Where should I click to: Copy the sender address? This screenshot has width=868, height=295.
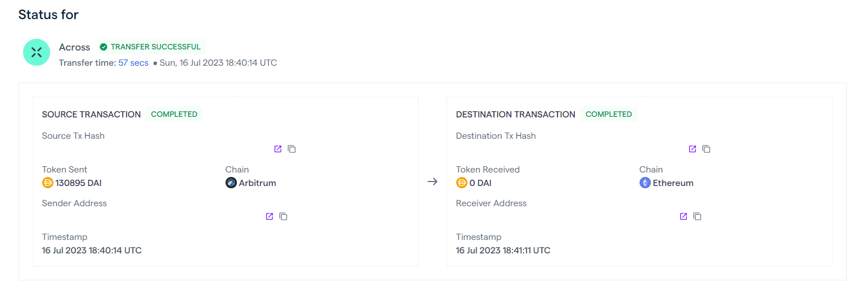(x=284, y=216)
